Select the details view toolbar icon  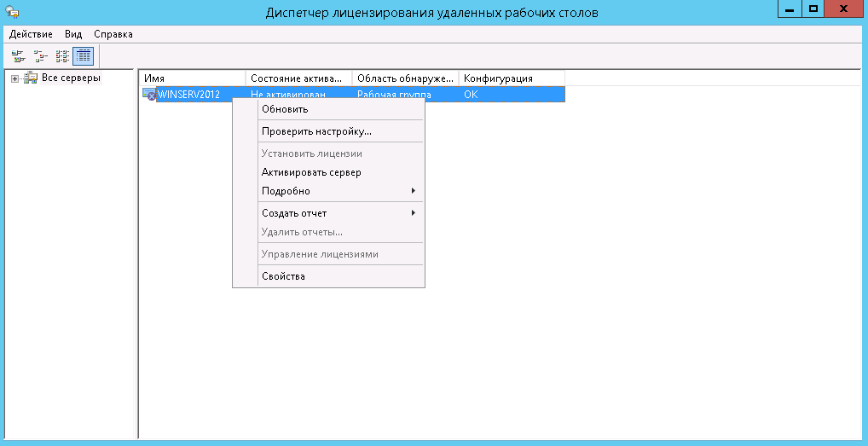pyautogui.click(x=83, y=56)
